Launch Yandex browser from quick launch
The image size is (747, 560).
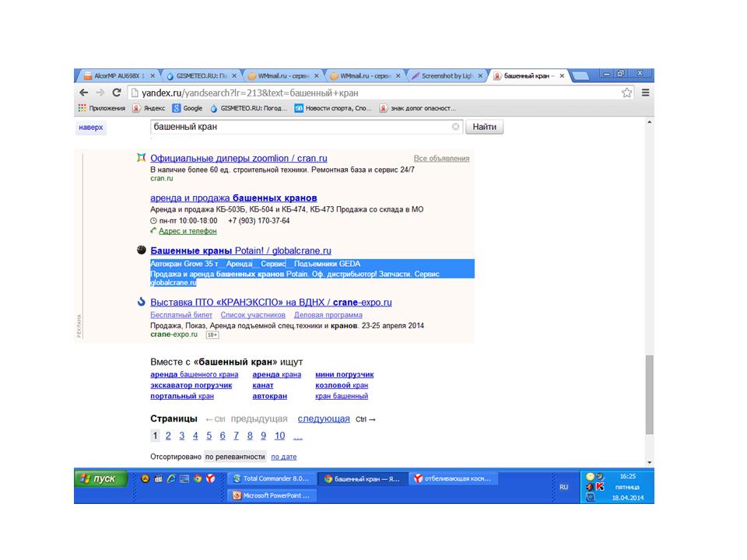pos(210,478)
